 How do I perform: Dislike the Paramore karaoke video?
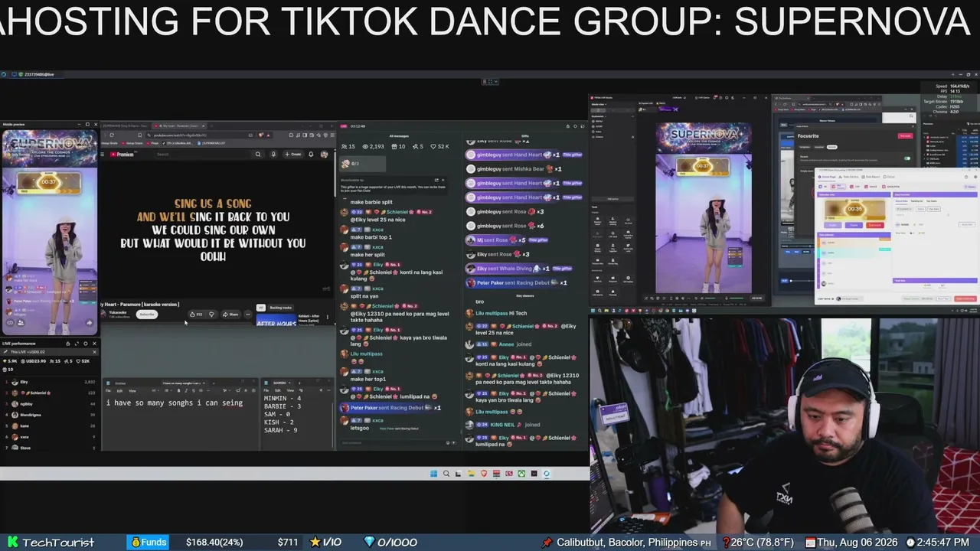coord(211,315)
